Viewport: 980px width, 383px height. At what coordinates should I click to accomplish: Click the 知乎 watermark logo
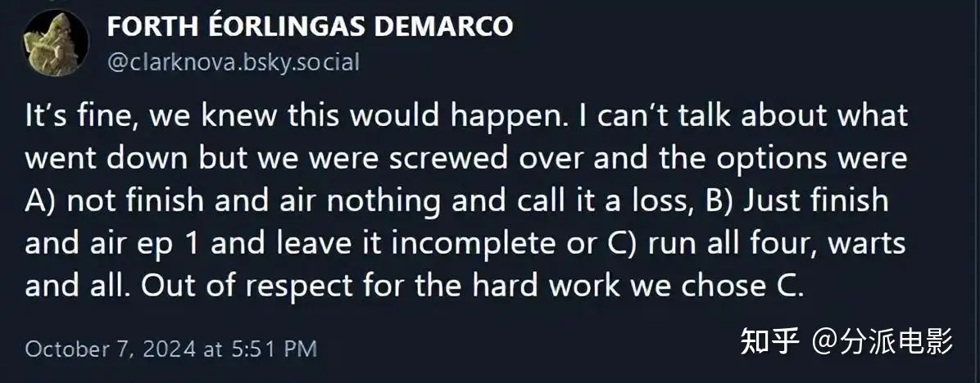769,342
